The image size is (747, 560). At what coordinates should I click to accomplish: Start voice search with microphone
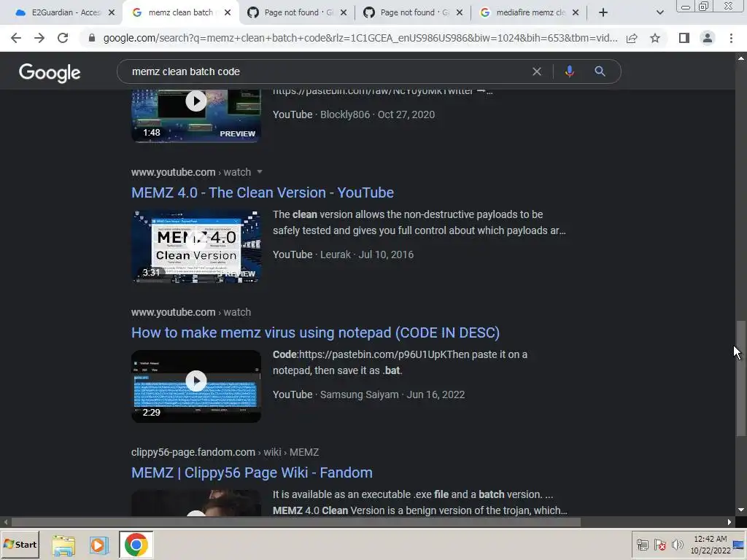point(569,71)
